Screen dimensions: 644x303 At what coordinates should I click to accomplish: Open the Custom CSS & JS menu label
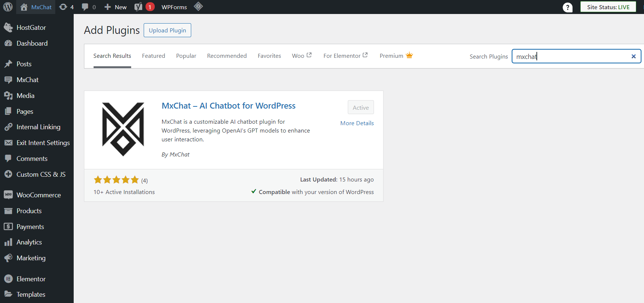point(41,175)
